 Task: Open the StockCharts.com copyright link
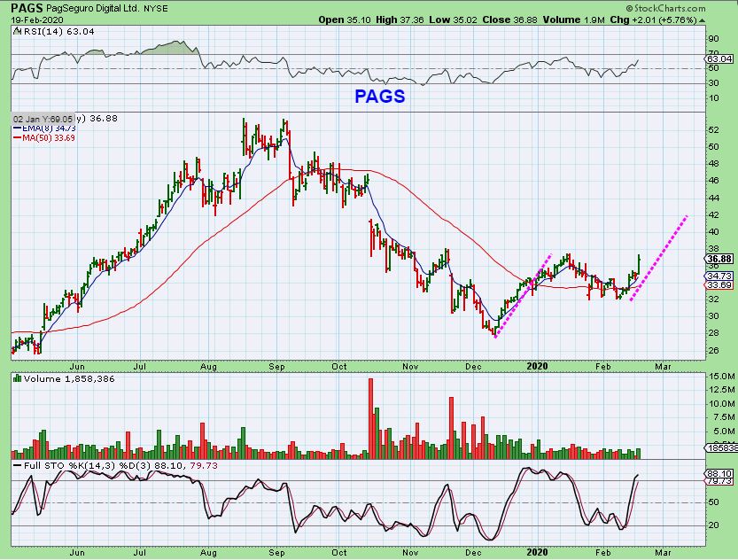click(665, 8)
